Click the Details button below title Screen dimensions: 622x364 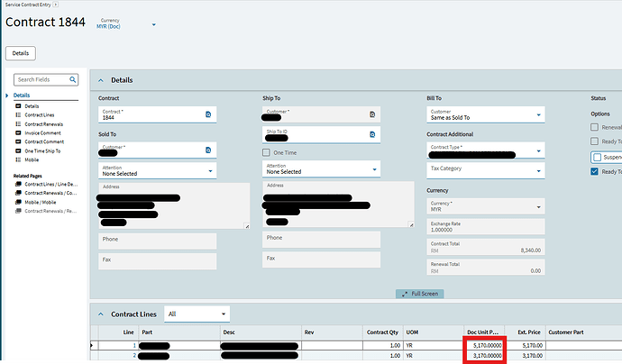click(x=21, y=53)
